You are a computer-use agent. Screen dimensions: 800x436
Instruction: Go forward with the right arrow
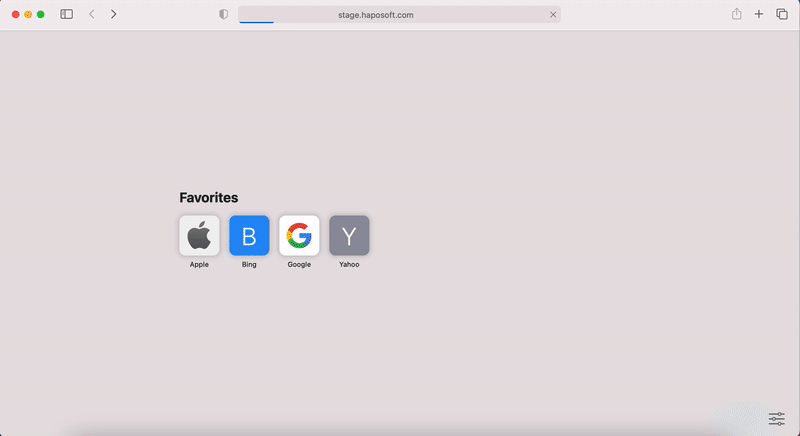coord(113,14)
